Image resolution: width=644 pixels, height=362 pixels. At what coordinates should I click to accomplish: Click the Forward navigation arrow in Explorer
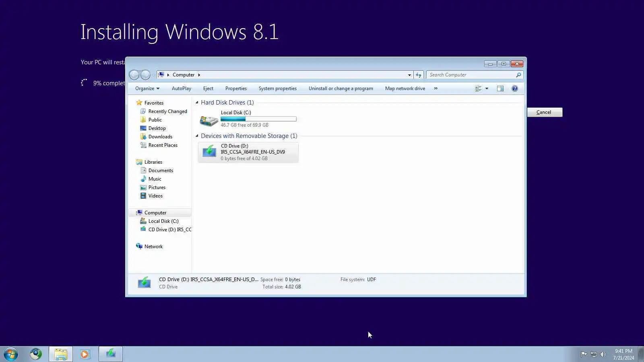145,75
